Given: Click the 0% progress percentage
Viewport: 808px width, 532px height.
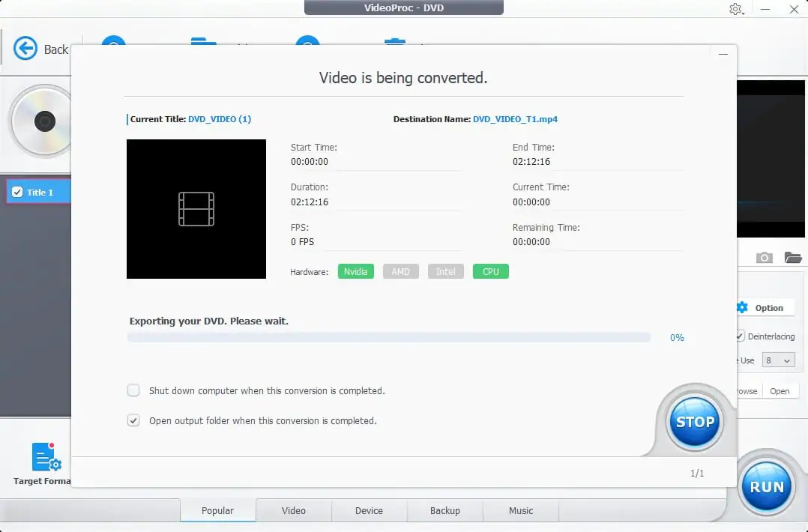Looking at the screenshot, I should pyautogui.click(x=677, y=337).
